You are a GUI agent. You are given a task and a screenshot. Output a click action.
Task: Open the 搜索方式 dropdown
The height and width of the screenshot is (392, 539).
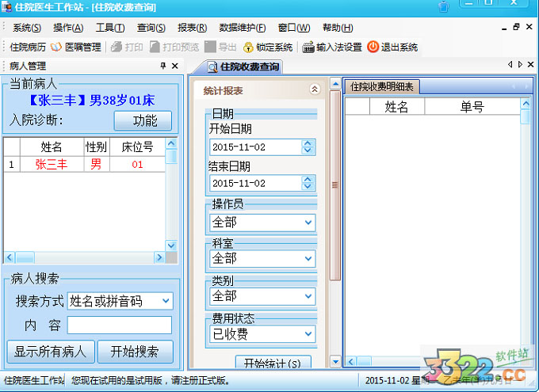[x=166, y=301]
